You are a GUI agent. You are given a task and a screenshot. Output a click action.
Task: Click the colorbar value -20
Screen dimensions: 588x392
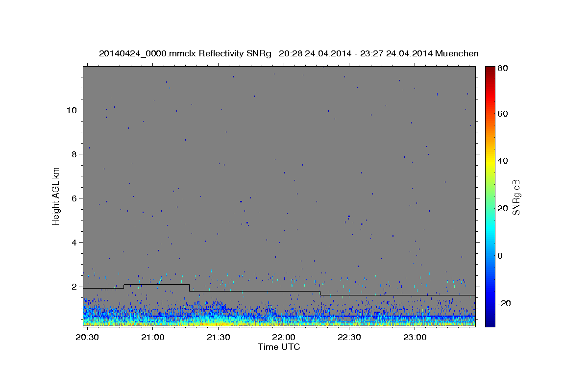coord(505,304)
